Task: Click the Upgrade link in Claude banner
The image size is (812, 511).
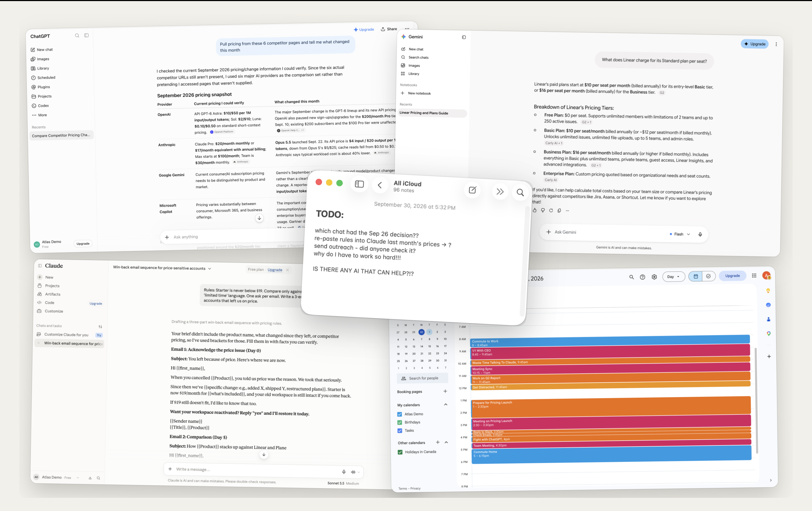Action: click(x=275, y=270)
